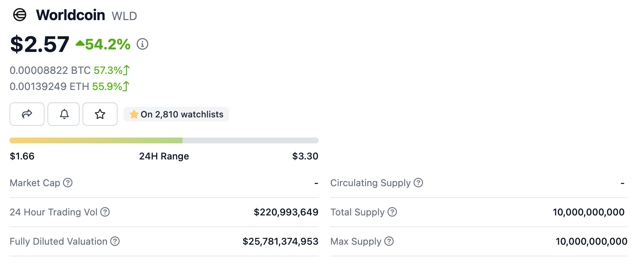Open Circulating Supply help icon
The image size is (644, 267).
point(418,183)
